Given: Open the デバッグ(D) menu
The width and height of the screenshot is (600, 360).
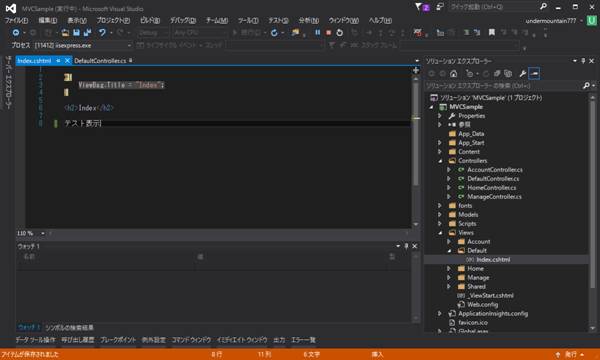Looking at the screenshot, I should (183, 20).
